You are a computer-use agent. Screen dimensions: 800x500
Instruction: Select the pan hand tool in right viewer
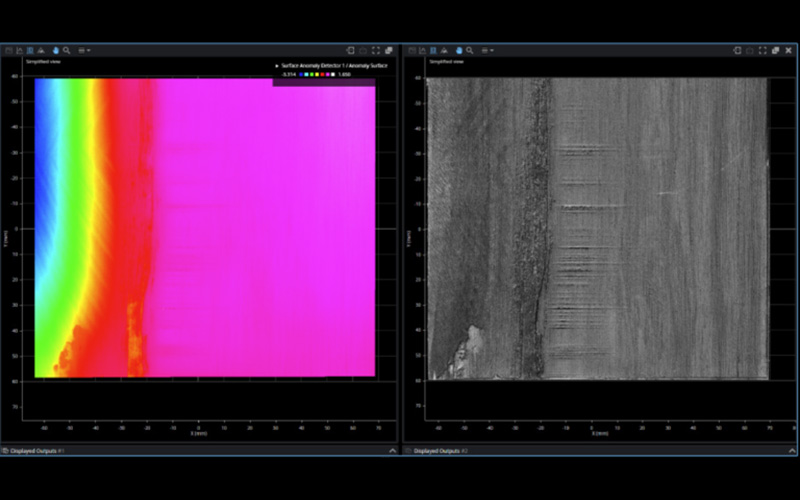(459, 50)
